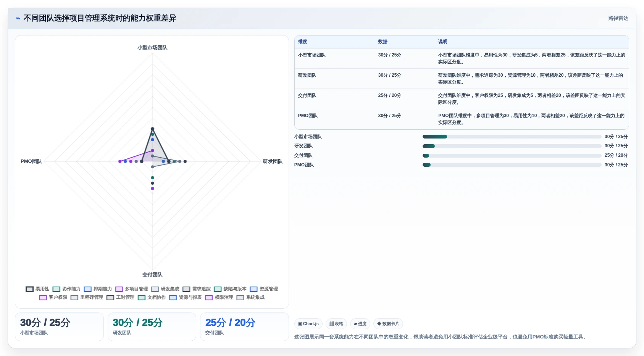Click the outermost purple point toward PMO团队

(x=120, y=161)
